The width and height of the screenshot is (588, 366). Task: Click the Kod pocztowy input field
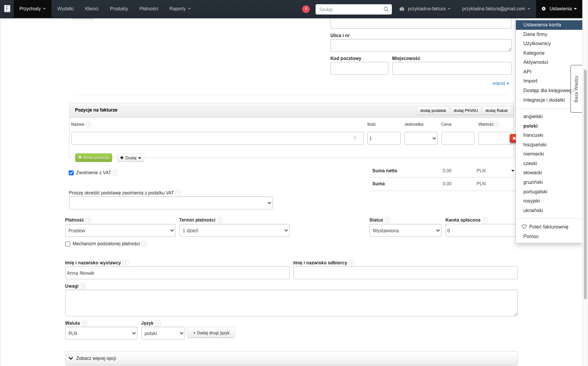(359, 68)
